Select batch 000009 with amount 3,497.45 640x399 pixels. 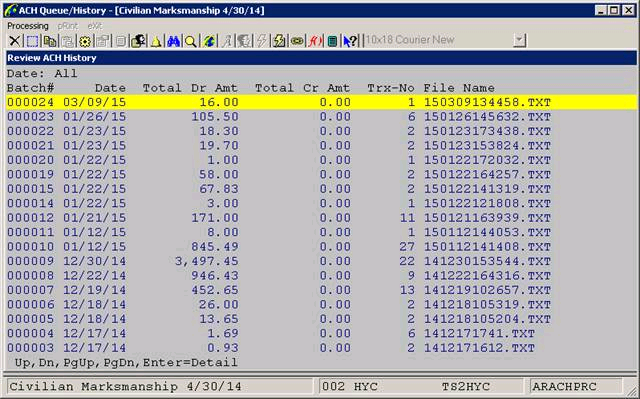tap(321, 261)
